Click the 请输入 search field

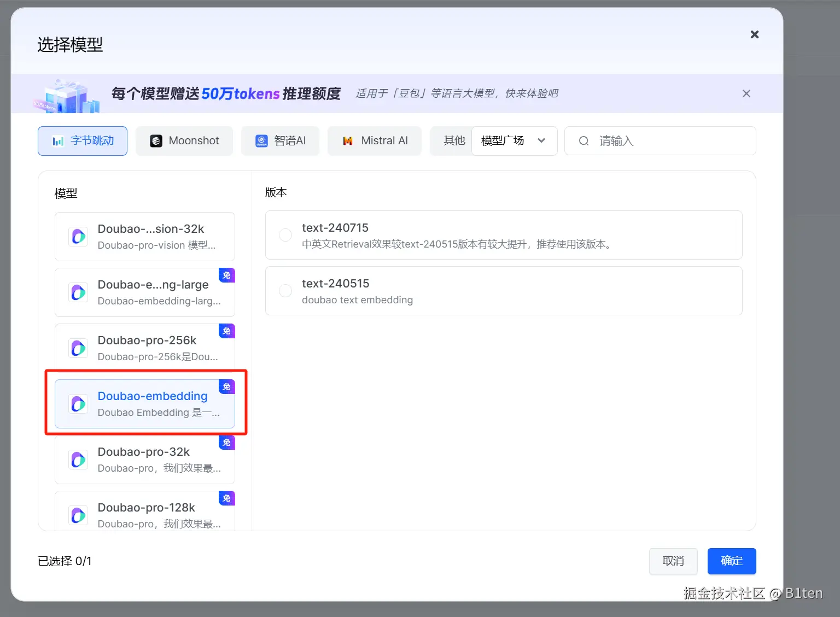pos(660,141)
